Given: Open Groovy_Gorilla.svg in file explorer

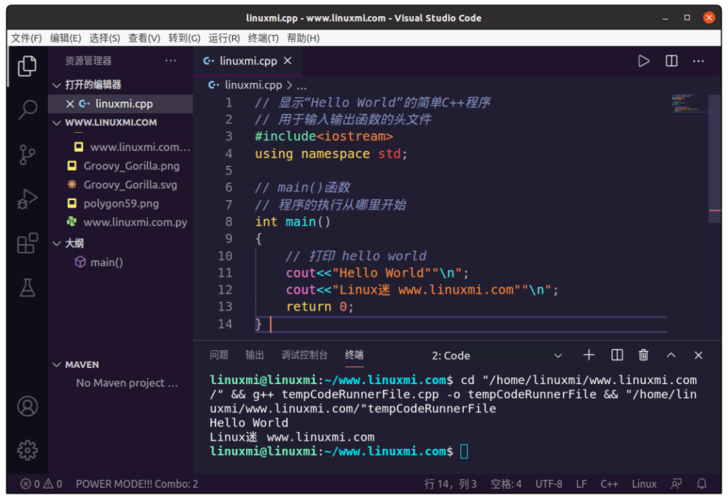Looking at the screenshot, I should pyautogui.click(x=130, y=185).
